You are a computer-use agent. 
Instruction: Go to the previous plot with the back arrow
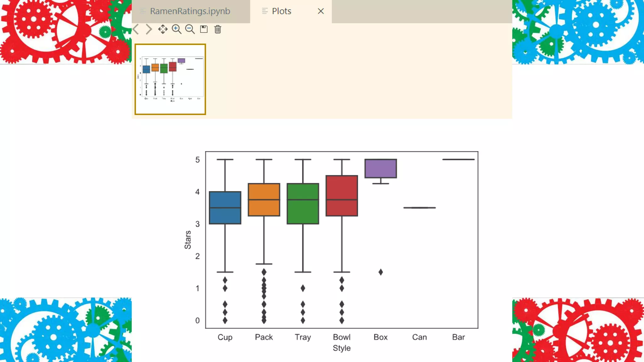pos(136,29)
